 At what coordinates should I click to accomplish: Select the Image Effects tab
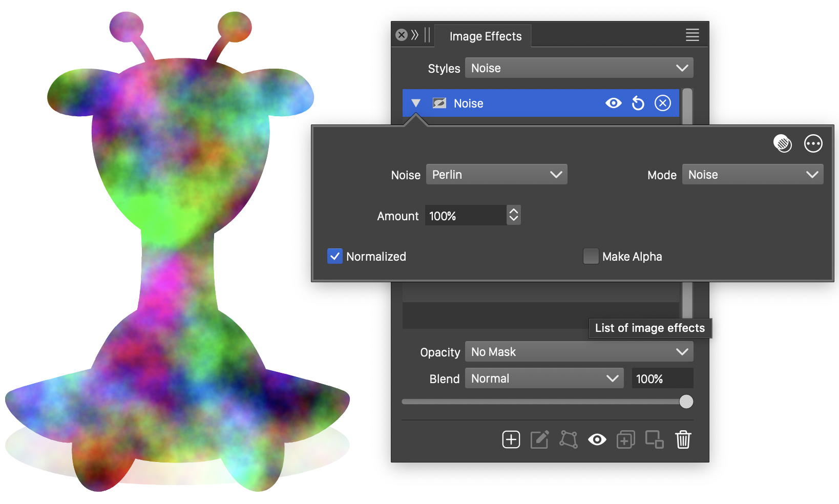(485, 36)
